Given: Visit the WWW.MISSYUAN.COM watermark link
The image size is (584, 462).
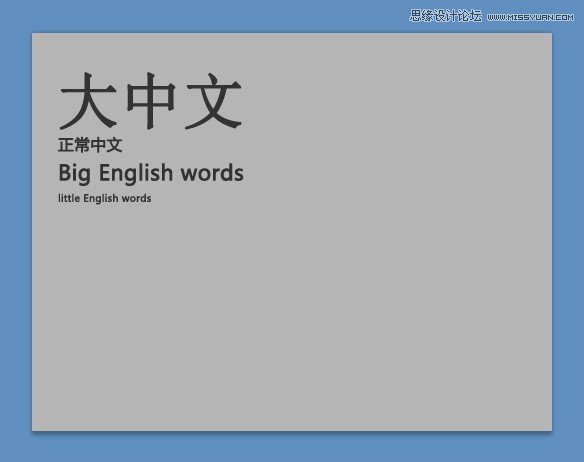Looking at the screenshot, I should point(530,17).
